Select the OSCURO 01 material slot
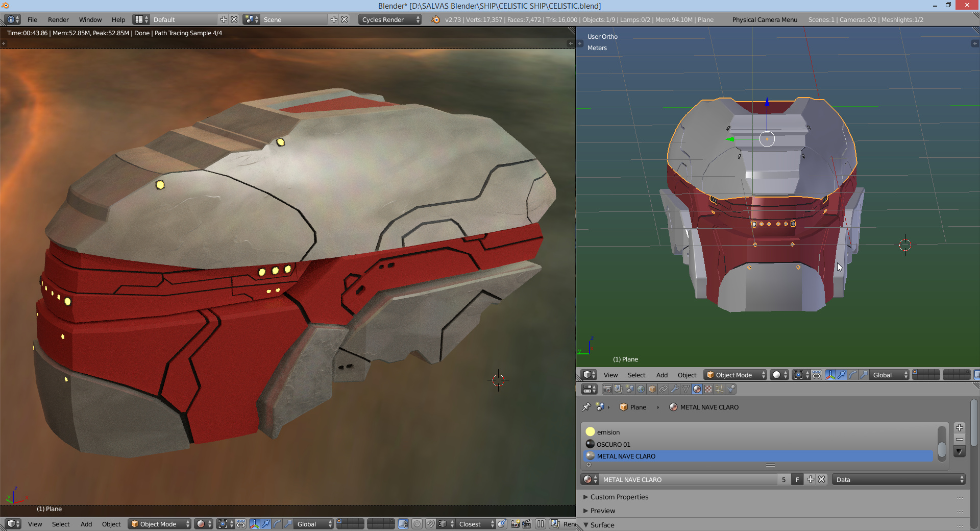980x531 pixels. point(613,444)
